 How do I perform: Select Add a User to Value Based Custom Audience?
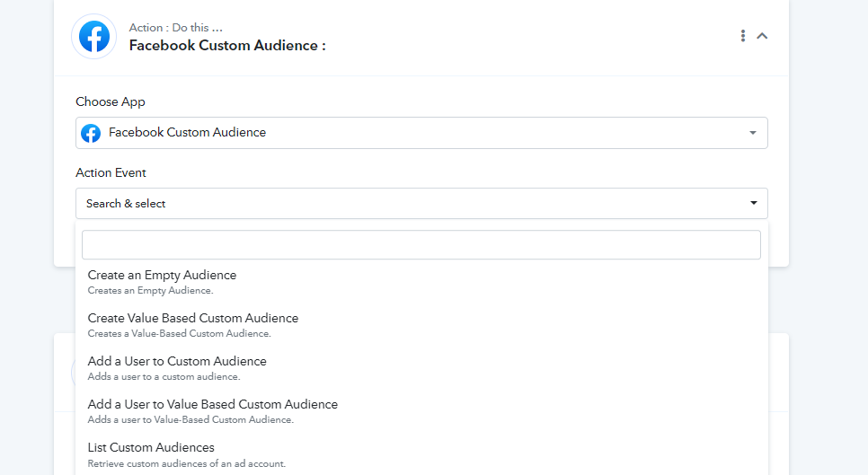point(421,411)
